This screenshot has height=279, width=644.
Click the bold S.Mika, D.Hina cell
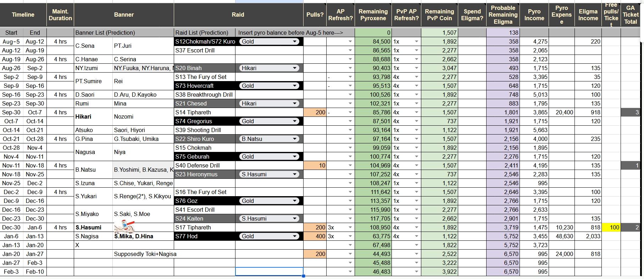[x=143, y=236]
